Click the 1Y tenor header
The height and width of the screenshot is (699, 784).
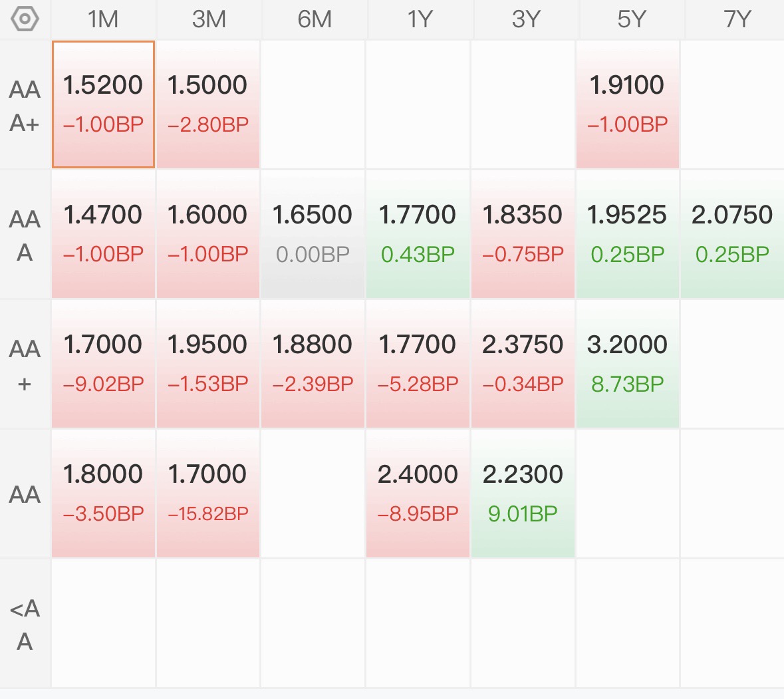coord(419,19)
